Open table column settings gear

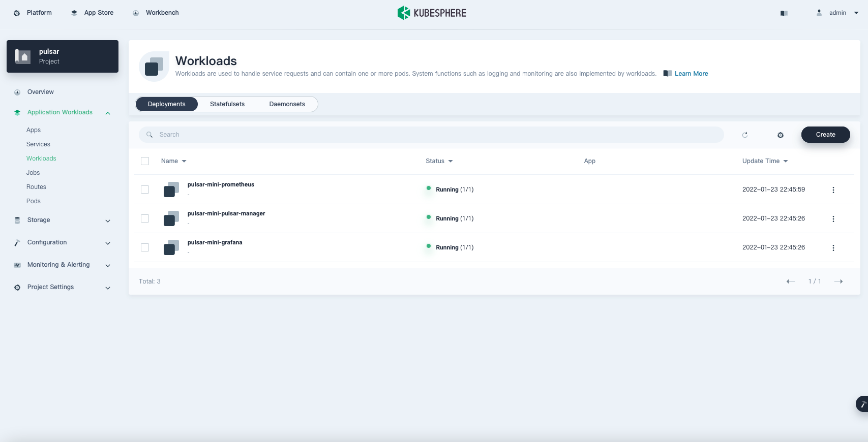(x=781, y=135)
